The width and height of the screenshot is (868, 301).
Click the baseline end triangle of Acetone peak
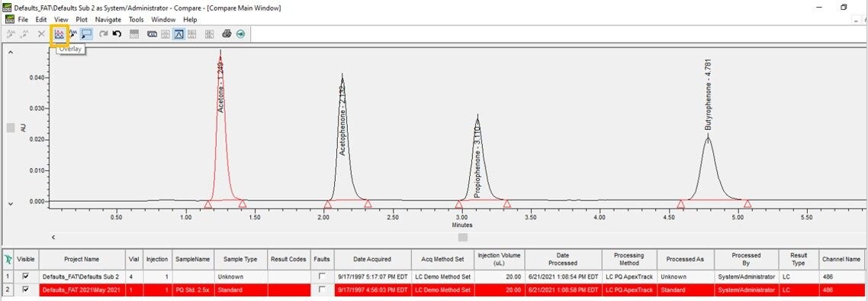point(242,204)
